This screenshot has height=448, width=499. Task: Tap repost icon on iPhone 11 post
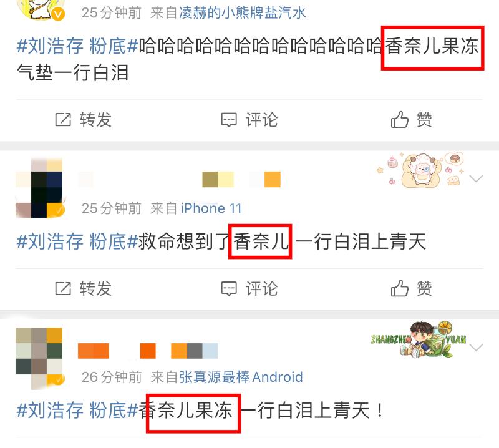point(63,288)
